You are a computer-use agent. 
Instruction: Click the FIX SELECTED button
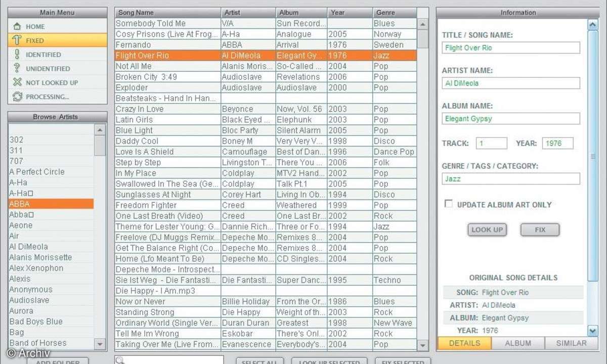pyautogui.click(x=403, y=361)
